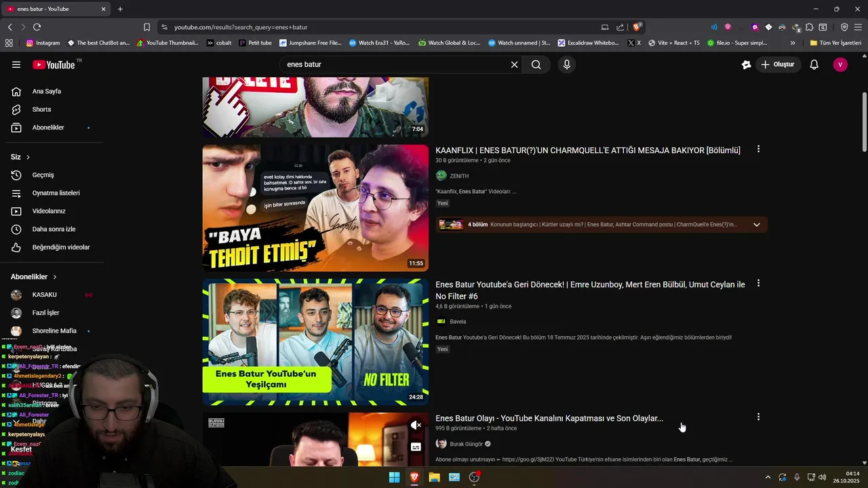Viewport: 868px width, 488px height.
Task: Click the page vertical scrollbar
Action: click(864, 122)
